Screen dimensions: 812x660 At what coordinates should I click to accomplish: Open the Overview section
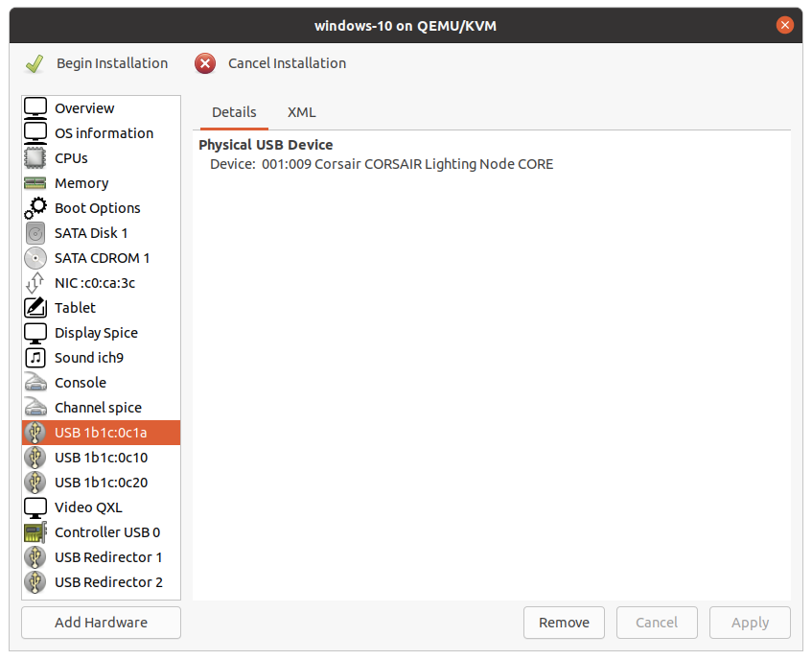84,108
